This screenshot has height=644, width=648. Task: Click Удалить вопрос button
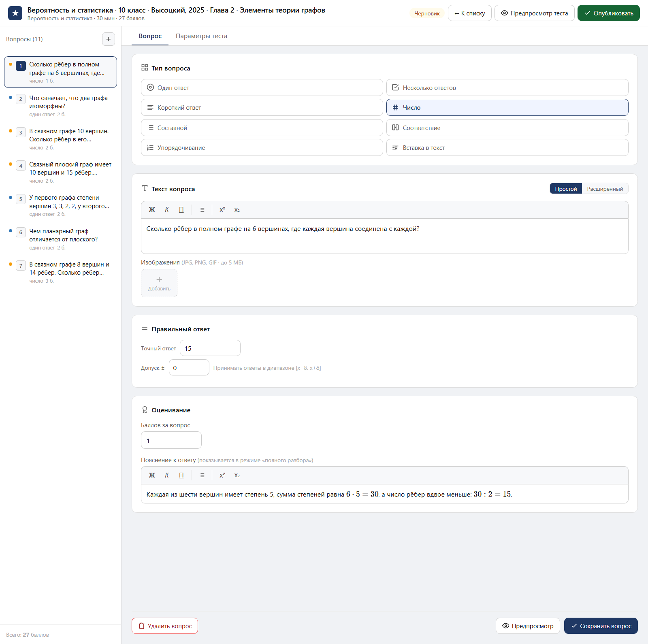(165, 626)
